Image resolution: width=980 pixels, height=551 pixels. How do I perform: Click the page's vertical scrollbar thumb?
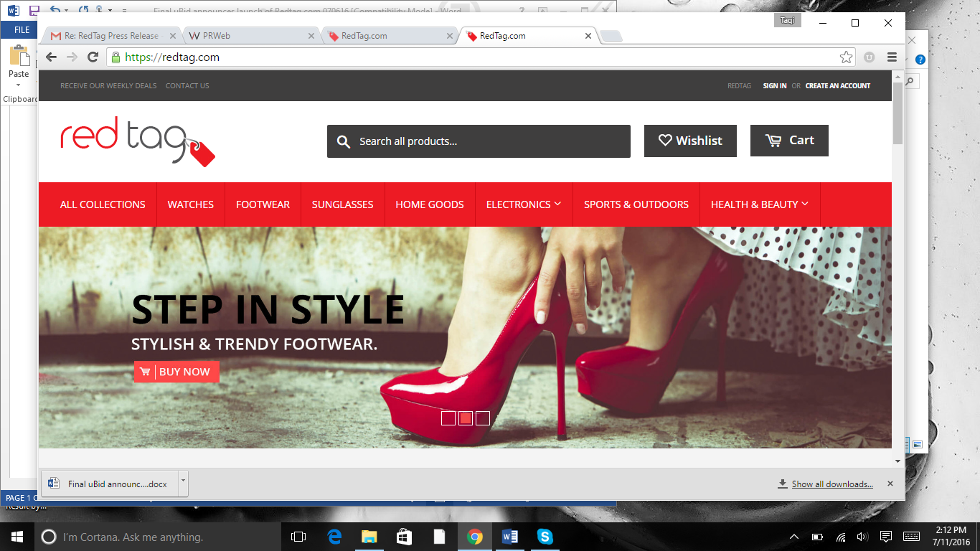pos(897,113)
